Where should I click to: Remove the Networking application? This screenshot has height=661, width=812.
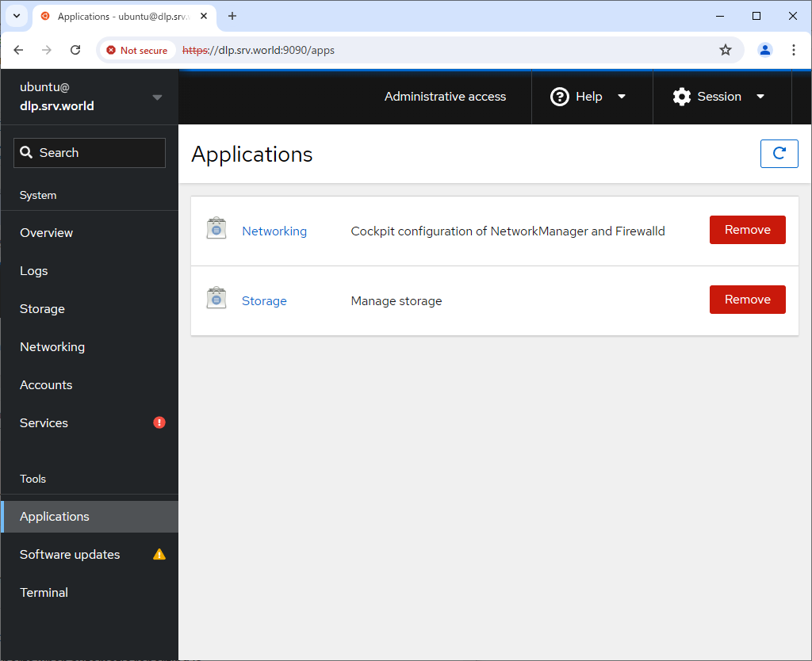coord(747,230)
